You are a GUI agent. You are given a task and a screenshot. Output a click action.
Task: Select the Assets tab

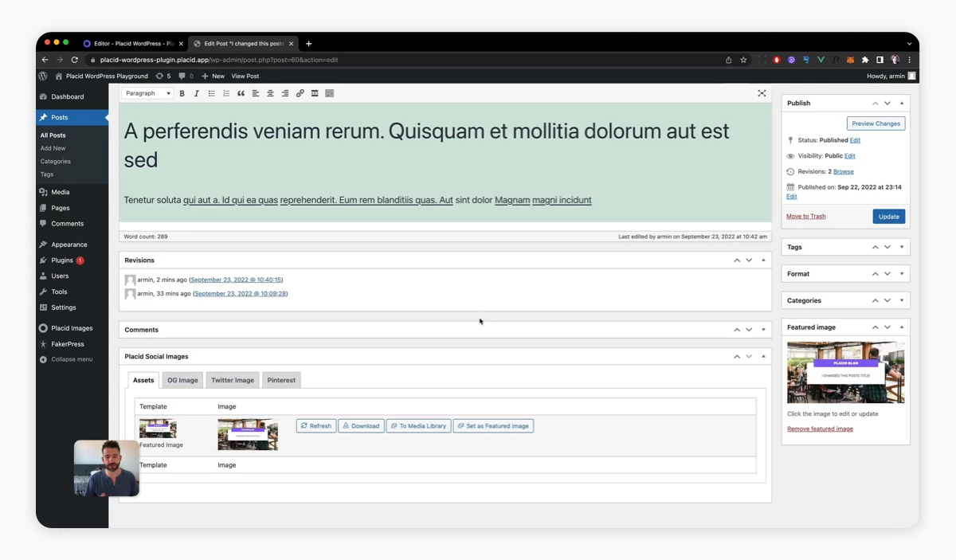(x=143, y=380)
